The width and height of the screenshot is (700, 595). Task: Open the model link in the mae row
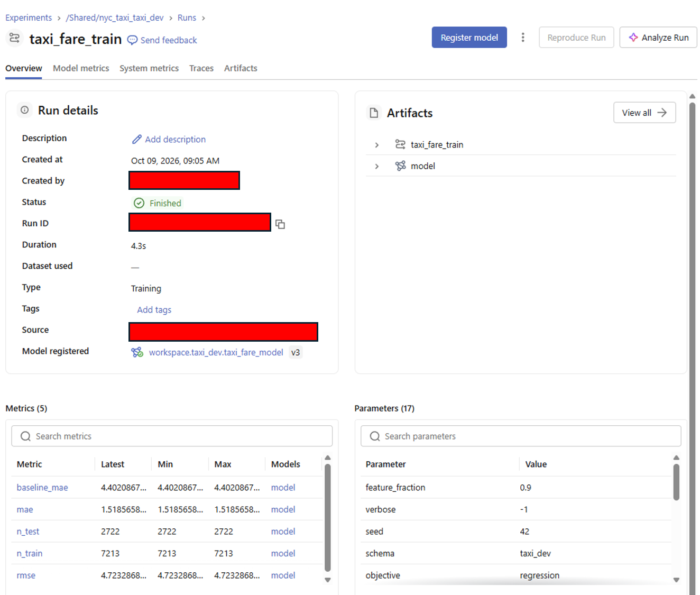283,509
